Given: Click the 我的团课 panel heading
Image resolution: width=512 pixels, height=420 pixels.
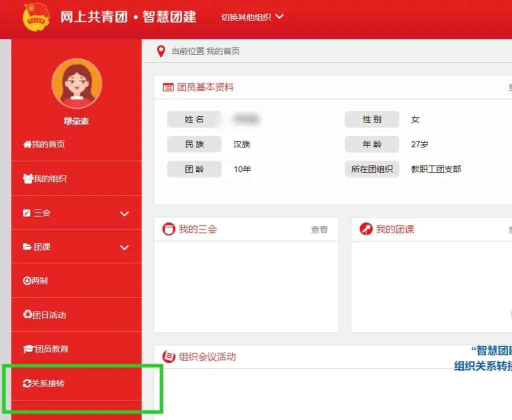Looking at the screenshot, I should pyautogui.click(x=395, y=229).
